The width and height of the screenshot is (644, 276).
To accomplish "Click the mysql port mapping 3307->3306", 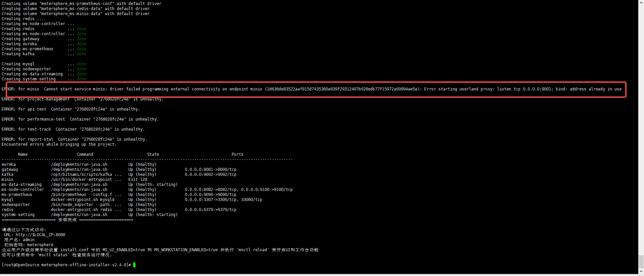I will pyautogui.click(x=211, y=200).
